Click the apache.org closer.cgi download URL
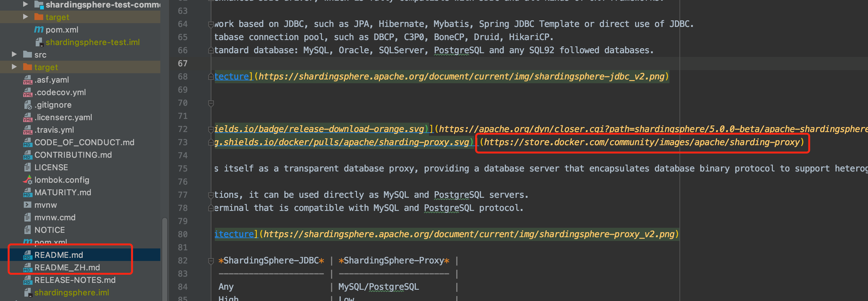The height and width of the screenshot is (301, 868). click(653, 129)
